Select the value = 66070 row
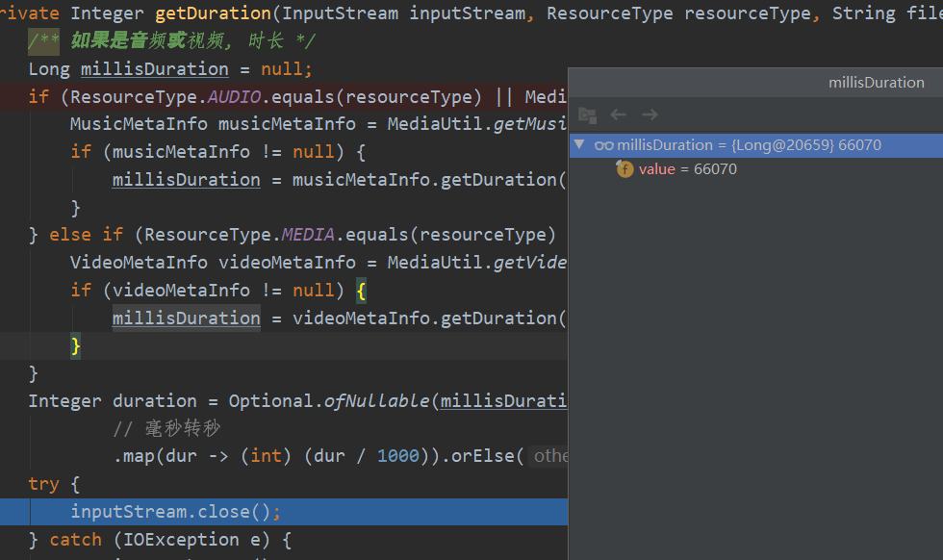943x560 pixels. 756,169
